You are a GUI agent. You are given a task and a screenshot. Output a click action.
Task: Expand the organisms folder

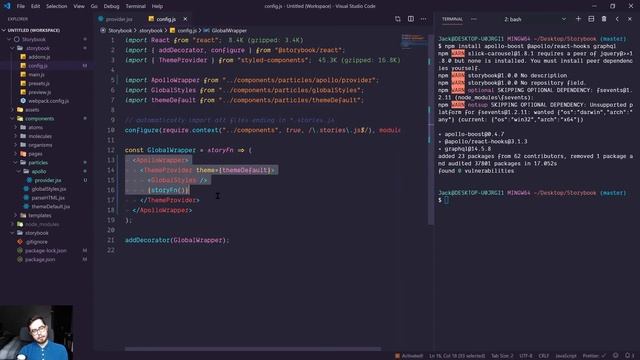point(16,145)
